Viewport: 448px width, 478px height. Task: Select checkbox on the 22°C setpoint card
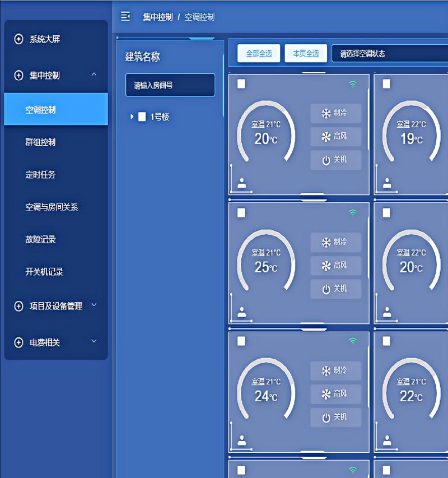[x=386, y=341]
